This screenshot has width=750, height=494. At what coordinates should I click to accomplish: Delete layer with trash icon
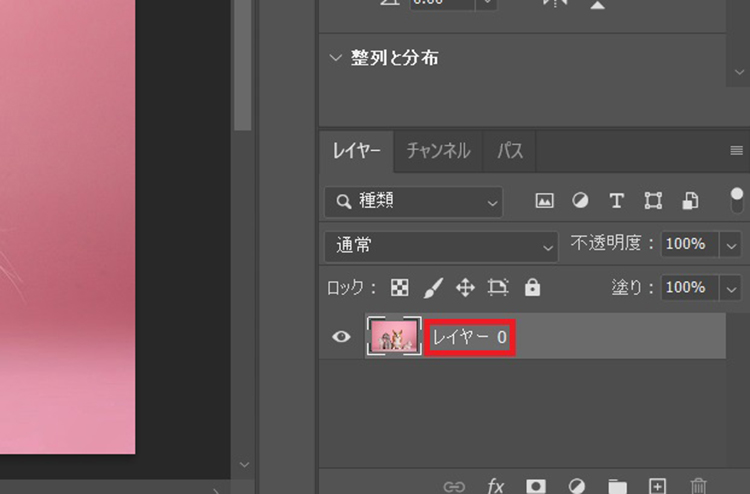698,486
